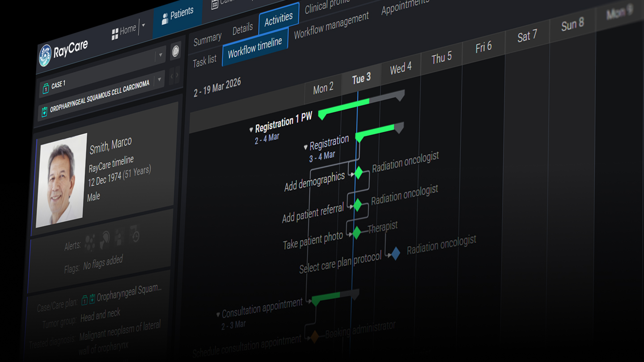Open the Appointments tab

pos(405,6)
